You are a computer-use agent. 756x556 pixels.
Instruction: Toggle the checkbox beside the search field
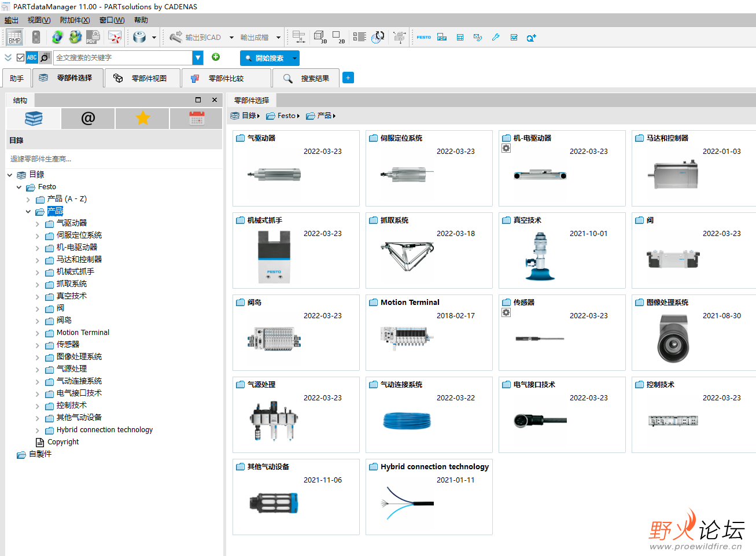click(x=21, y=58)
